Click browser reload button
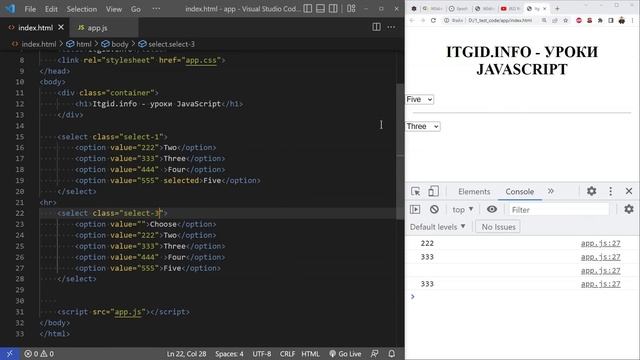This screenshot has width=640, height=360. tap(433, 20)
